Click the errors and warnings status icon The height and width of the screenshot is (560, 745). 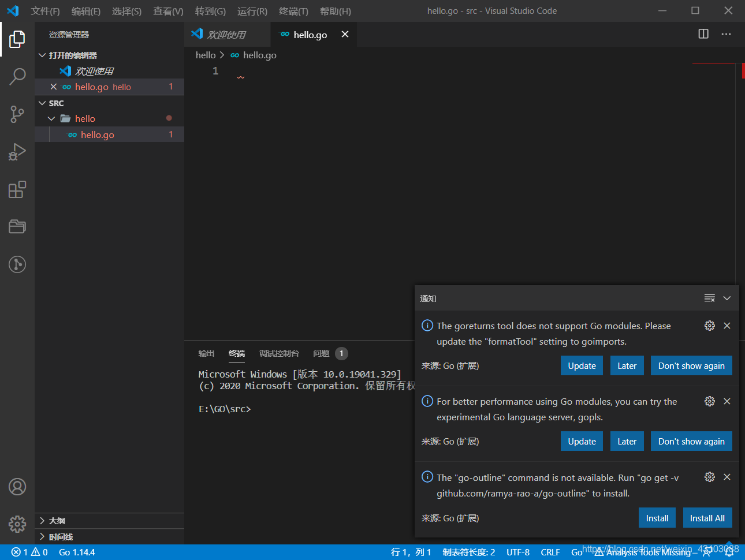click(29, 552)
